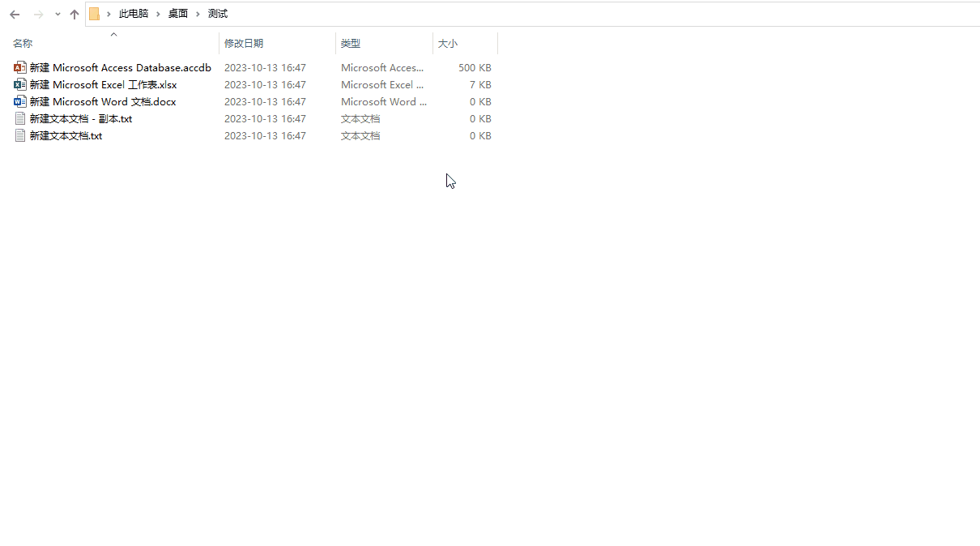Click the Word document file icon
980x546 pixels.
point(20,101)
